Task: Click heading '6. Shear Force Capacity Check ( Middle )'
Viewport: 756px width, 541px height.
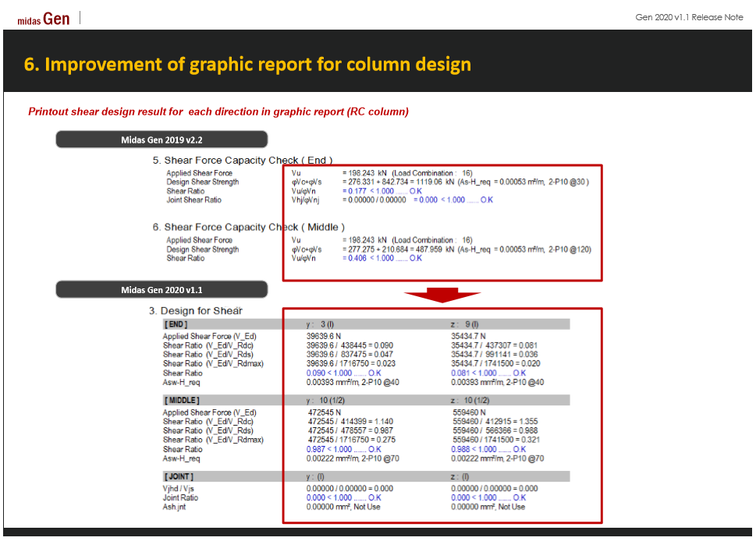Action: (248, 227)
